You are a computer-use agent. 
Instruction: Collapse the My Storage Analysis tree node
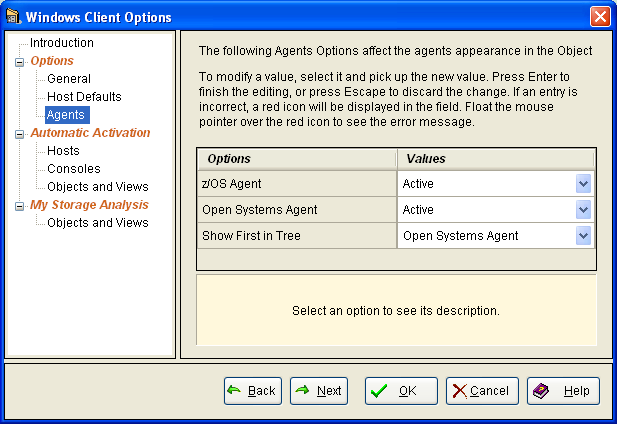18,206
